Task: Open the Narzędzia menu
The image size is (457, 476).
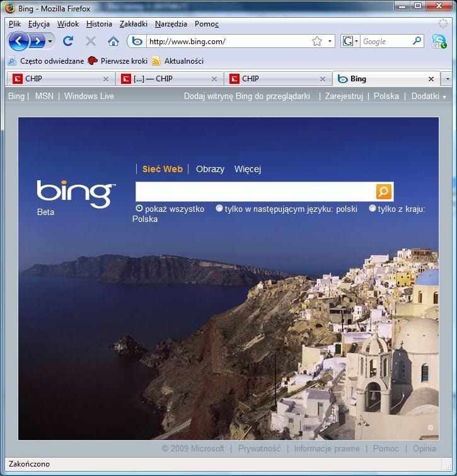Action: (171, 24)
